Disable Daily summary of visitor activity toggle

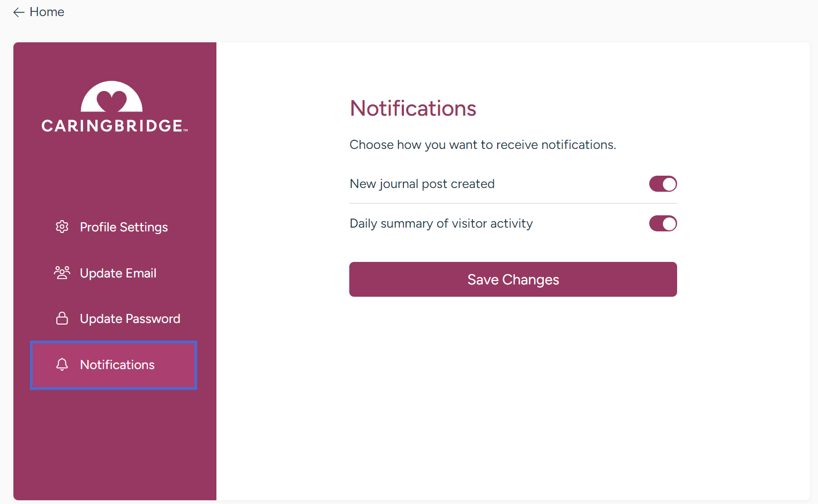tap(663, 223)
